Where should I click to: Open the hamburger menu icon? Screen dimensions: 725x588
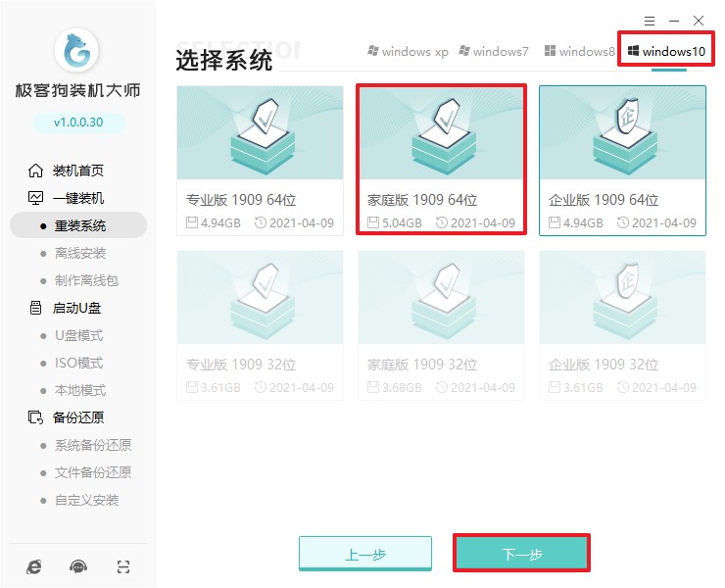tap(649, 20)
